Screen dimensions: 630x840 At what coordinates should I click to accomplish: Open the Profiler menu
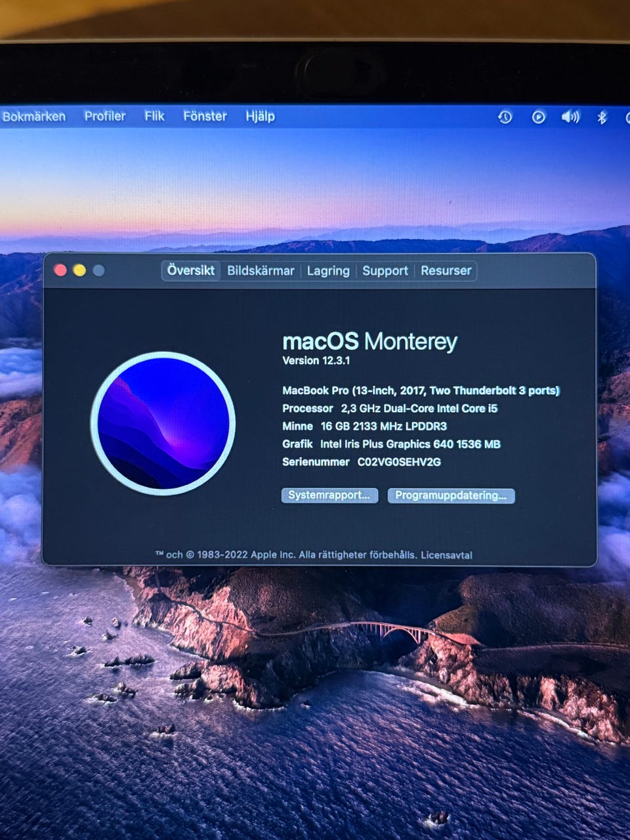click(x=105, y=116)
